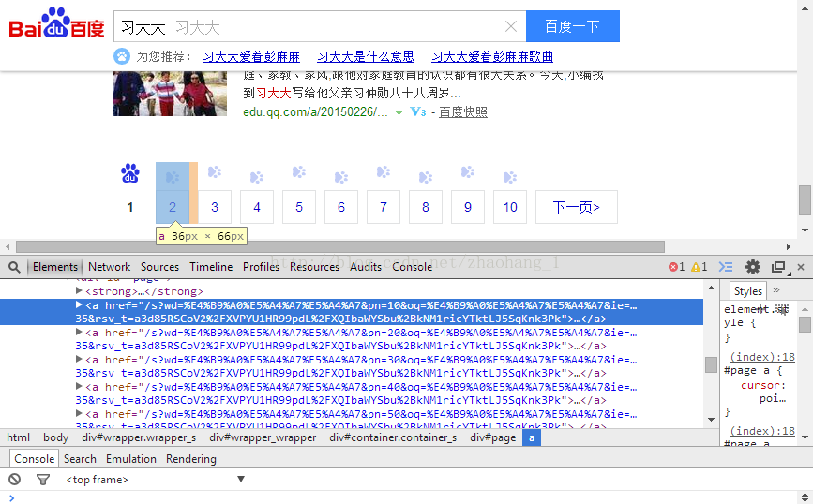The height and width of the screenshot is (504, 813).
Task: Go to results page 10
Action: point(510,207)
